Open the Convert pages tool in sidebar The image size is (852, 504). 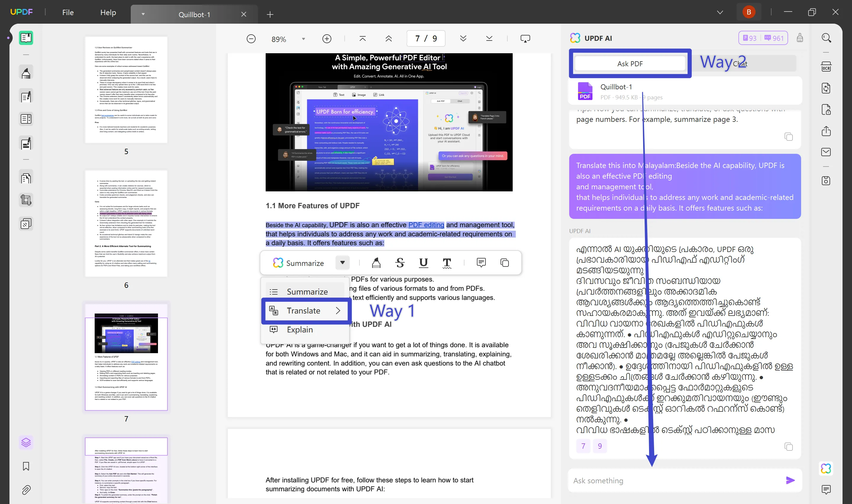(x=26, y=178)
